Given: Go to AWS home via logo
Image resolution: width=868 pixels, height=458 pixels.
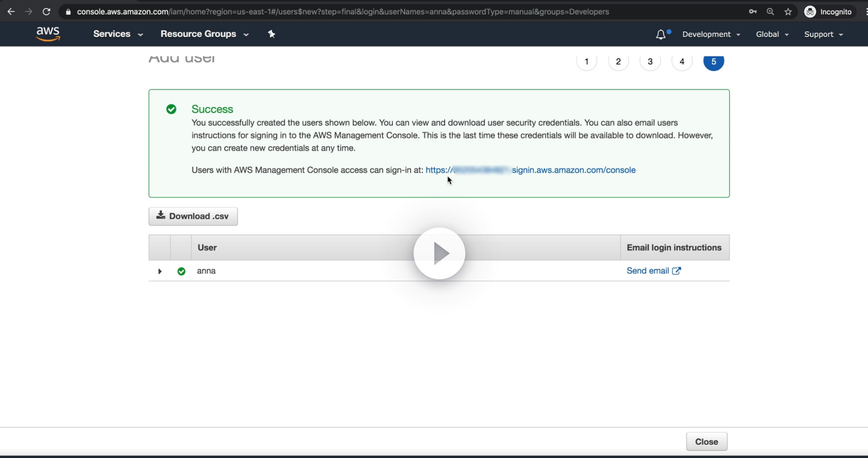Looking at the screenshot, I should click(x=48, y=34).
